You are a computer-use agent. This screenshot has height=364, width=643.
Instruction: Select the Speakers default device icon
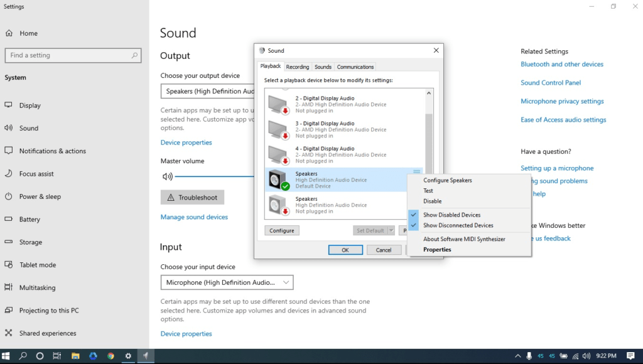point(276,178)
